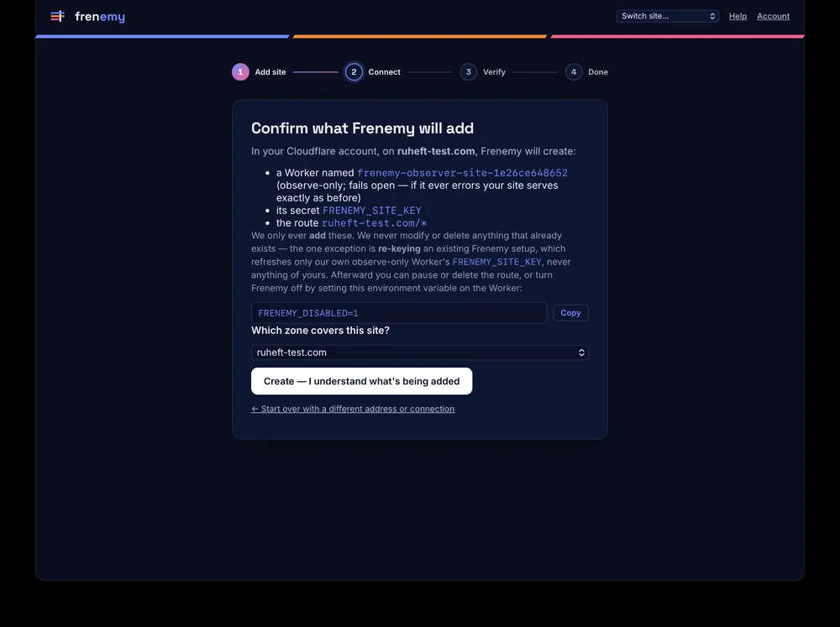This screenshot has width=840, height=627.
Task: Select step 1 Add site circle
Action: tap(240, 71)
